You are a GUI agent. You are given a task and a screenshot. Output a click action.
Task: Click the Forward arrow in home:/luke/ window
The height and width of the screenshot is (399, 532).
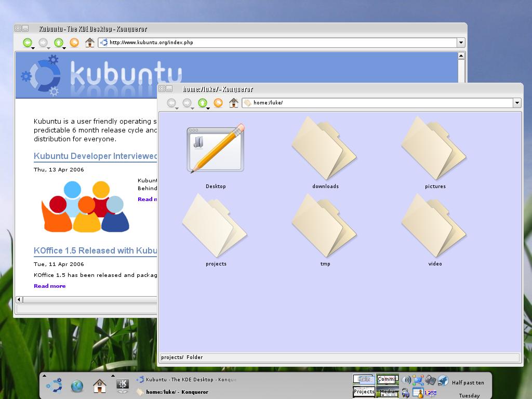click(187, 102)
